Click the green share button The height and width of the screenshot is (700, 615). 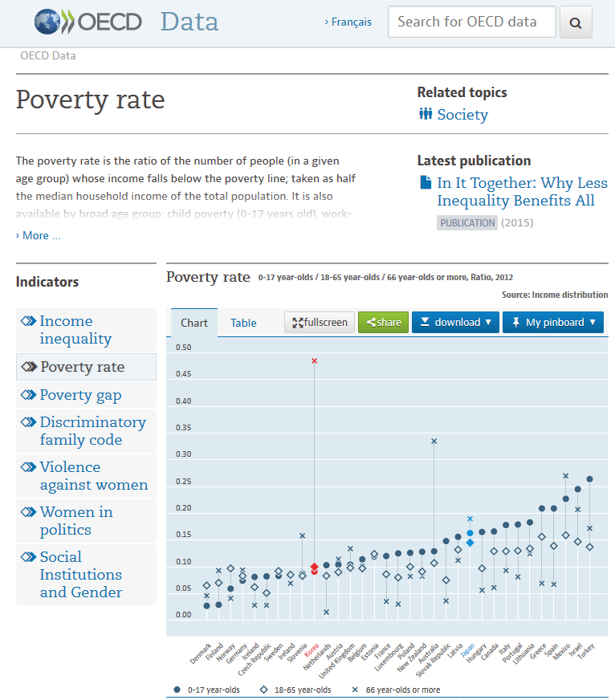tap(383, 323)
